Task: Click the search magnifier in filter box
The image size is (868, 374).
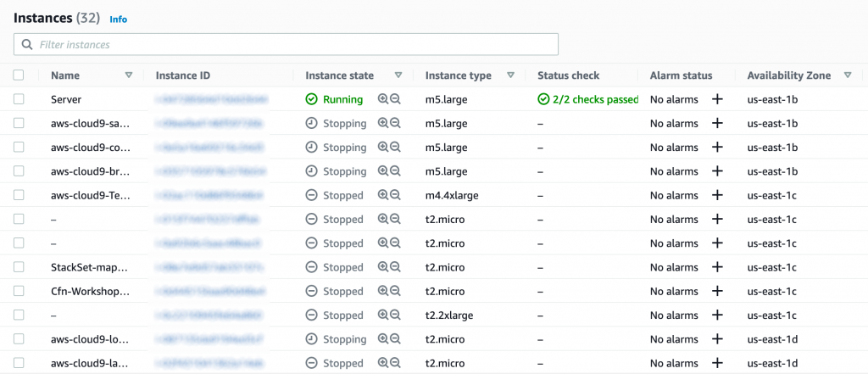Action: click(26, 44)
